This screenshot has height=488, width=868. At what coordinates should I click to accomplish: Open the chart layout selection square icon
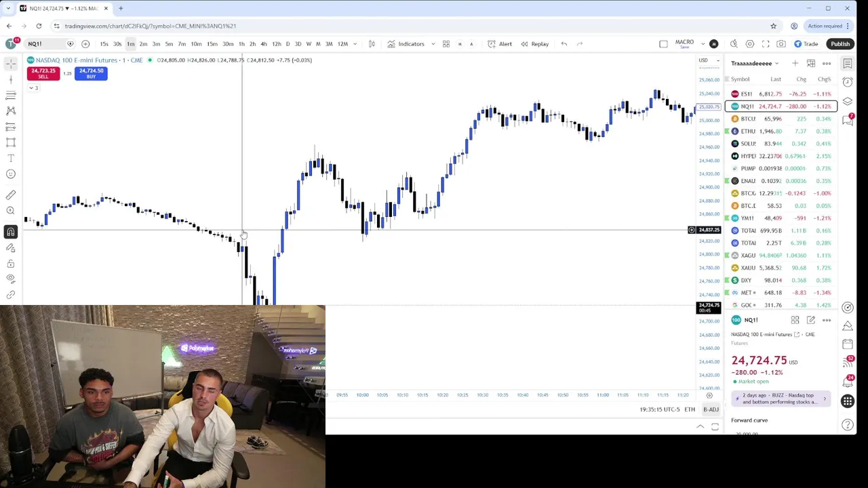coord(663,44)
